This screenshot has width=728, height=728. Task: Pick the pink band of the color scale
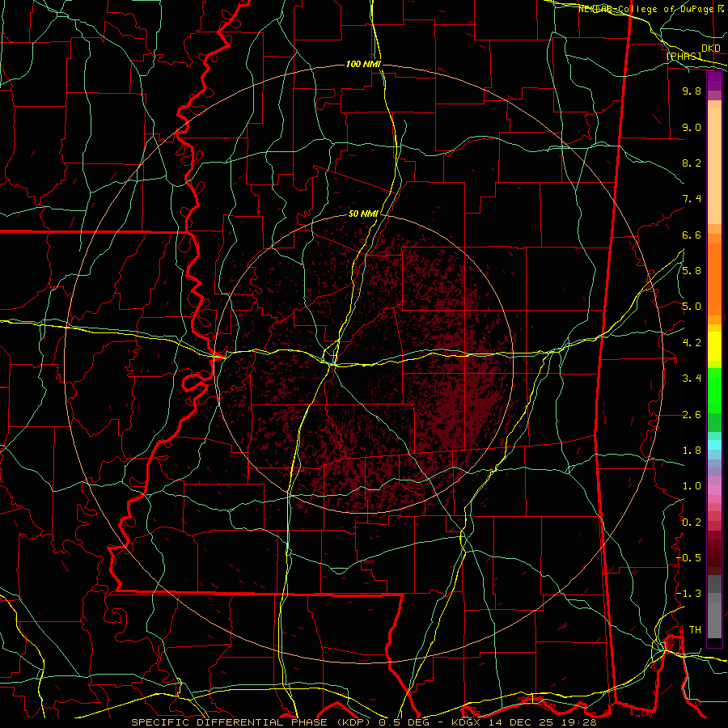pyautogui.click(x=714, y=490)
